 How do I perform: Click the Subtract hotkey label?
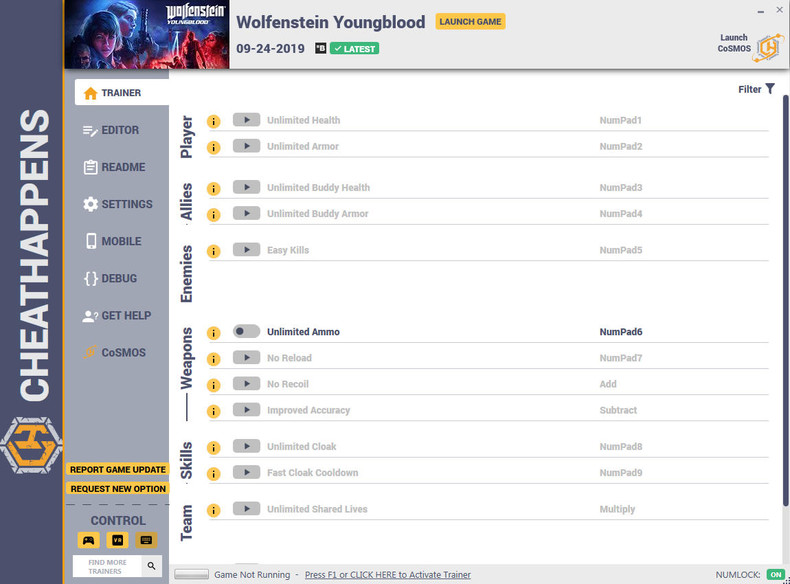[618, 411]
